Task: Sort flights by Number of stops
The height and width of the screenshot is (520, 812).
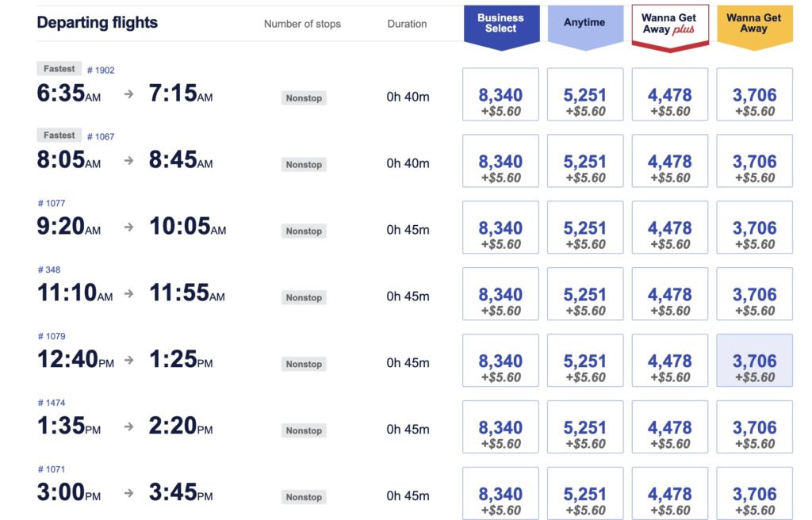Action: point(302,24)
